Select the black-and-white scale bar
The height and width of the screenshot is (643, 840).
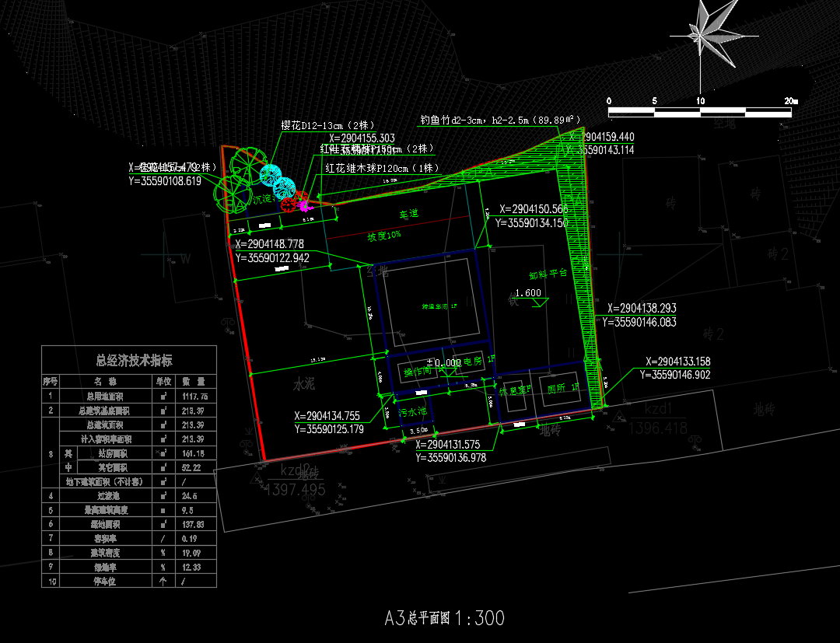pos(700,112)
